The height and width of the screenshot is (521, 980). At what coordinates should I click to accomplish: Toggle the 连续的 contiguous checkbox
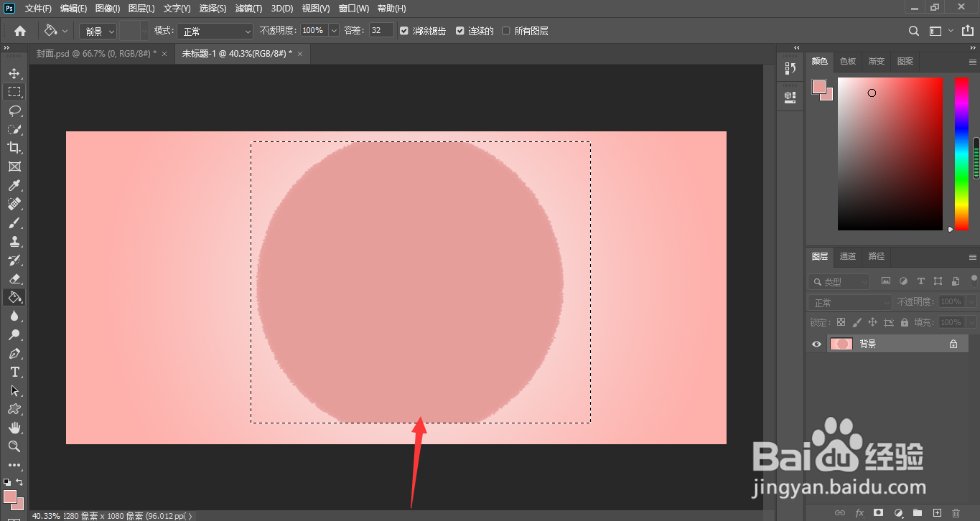coord(460,31)
